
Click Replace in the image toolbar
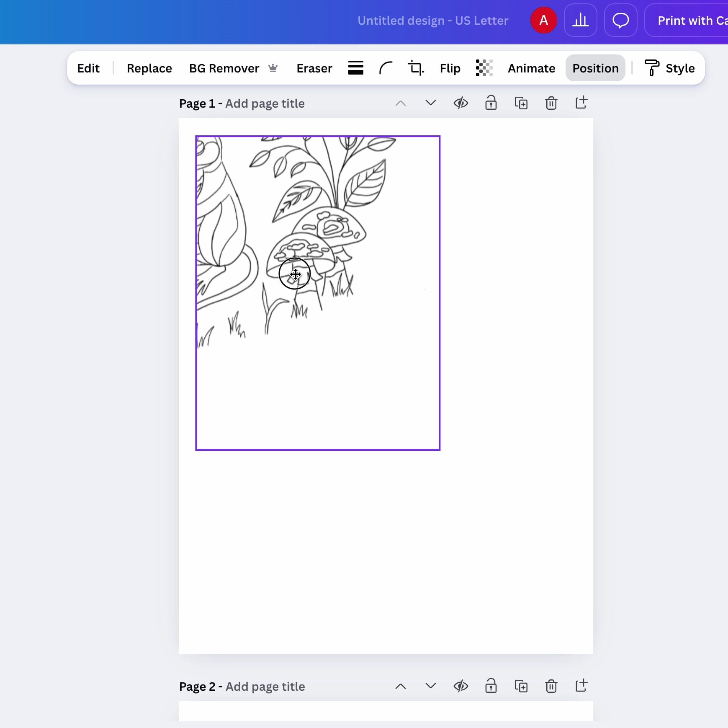point(149,68)
